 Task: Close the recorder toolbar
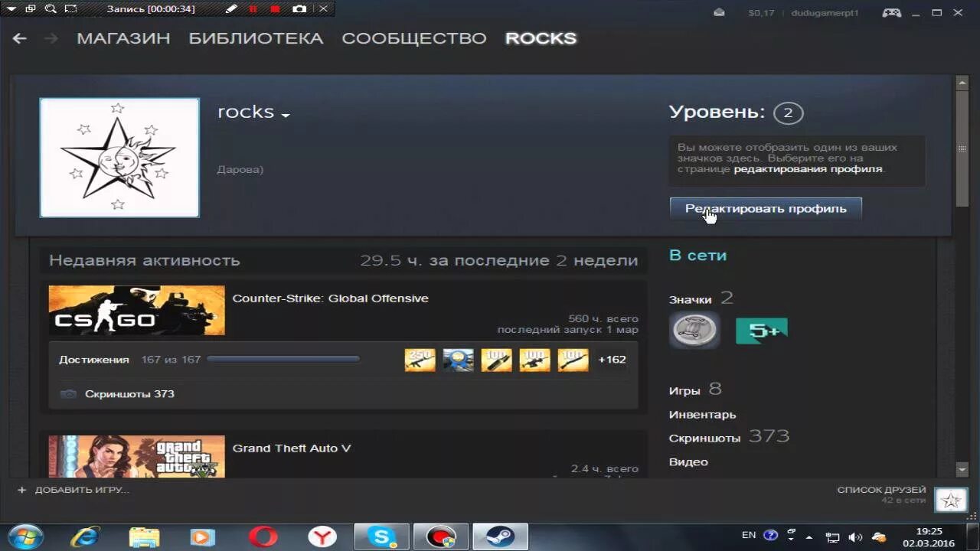323,9
